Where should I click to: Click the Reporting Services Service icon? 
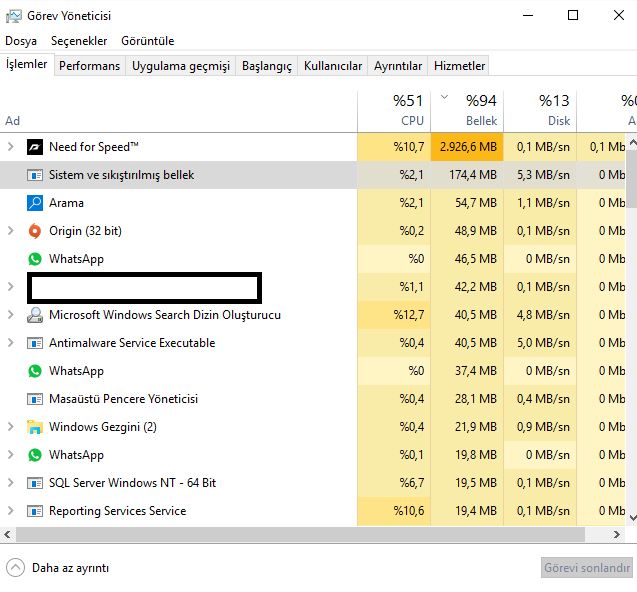[x=35, y=511]
